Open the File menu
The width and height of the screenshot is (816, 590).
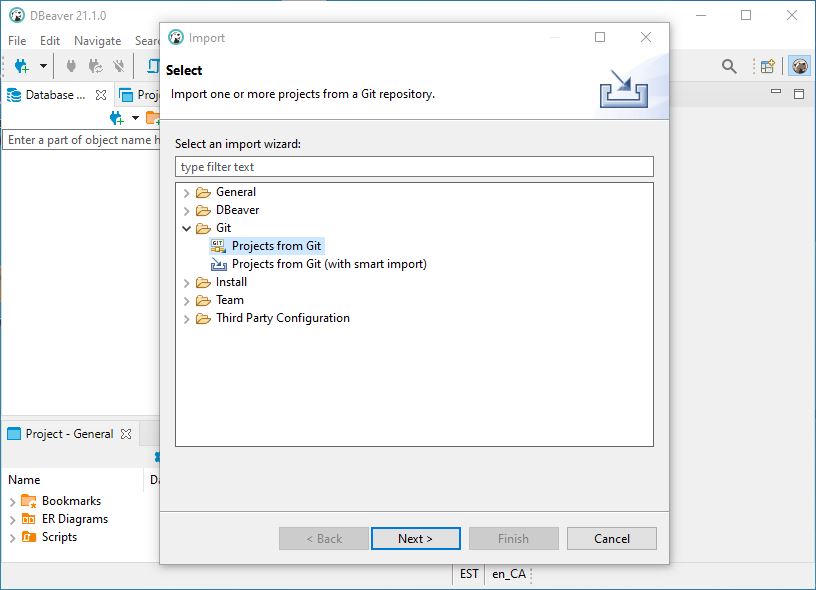pyautogui.click(x=17, y=41)
